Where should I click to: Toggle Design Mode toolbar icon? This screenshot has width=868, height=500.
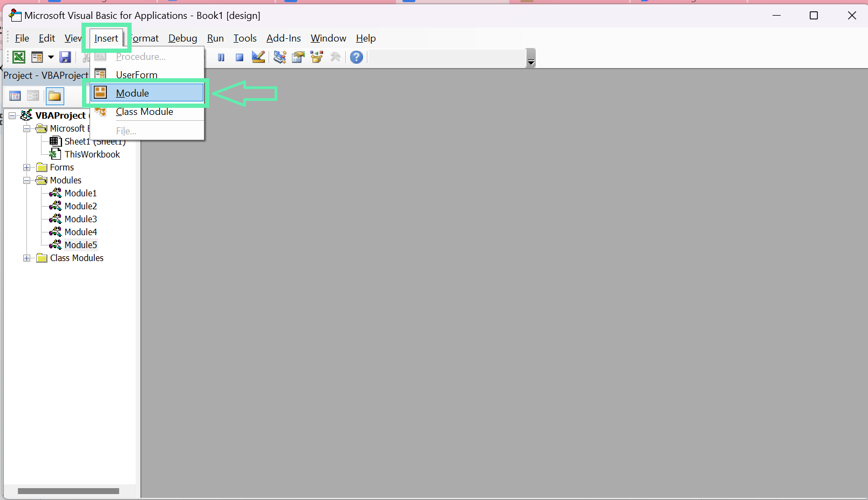tap(258, 57)
